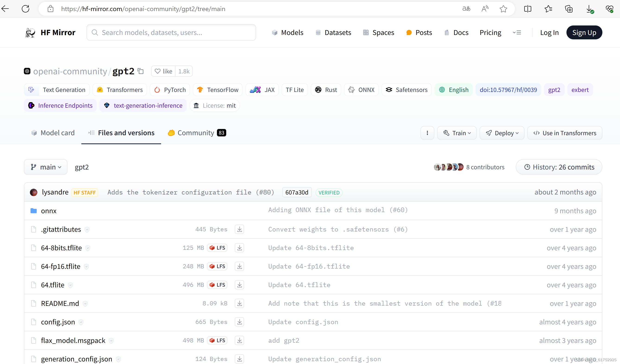Click the safety shield next to config.json
The image size is (620, 364).
click(81, 322)
